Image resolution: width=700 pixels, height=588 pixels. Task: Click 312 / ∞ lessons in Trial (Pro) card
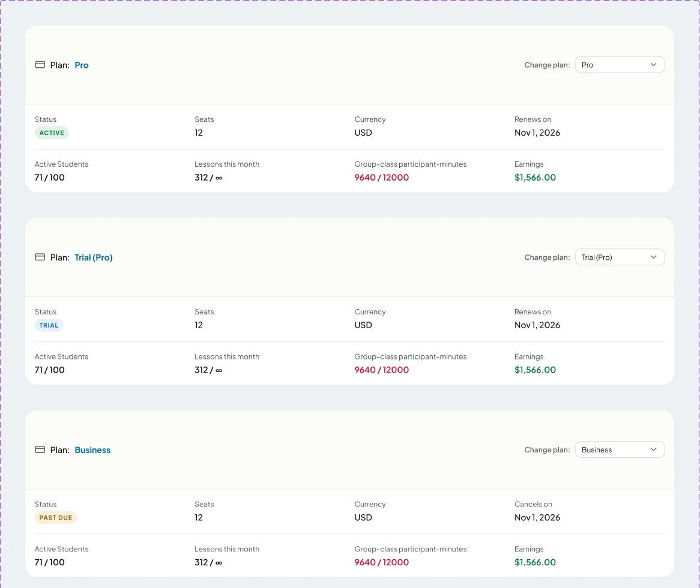pos(208,370)
